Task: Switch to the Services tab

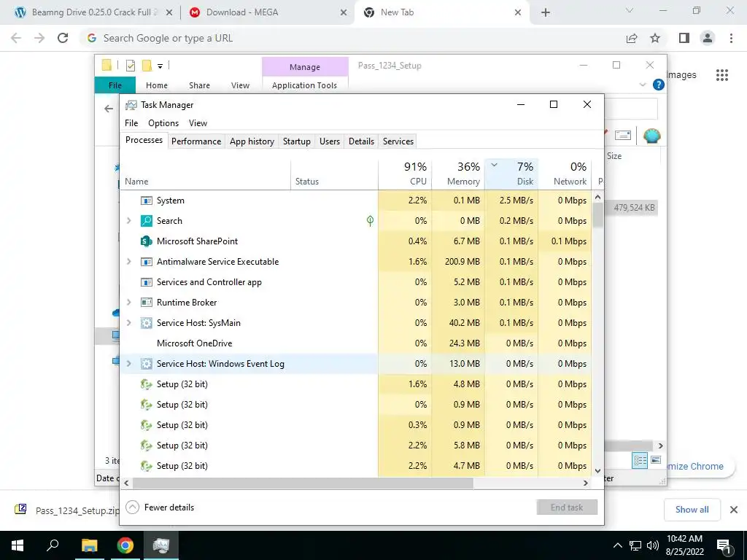Action: (398, 141)
